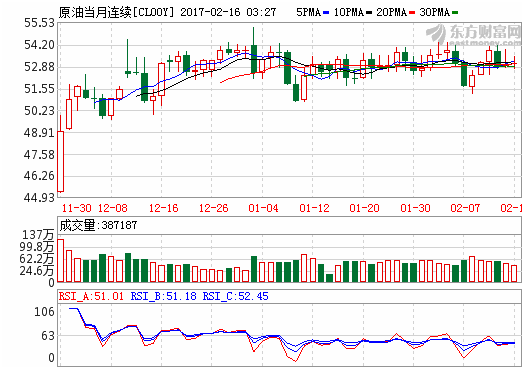Click the chart title 原油当月连续[CL00Y]

tap(117, 13)
